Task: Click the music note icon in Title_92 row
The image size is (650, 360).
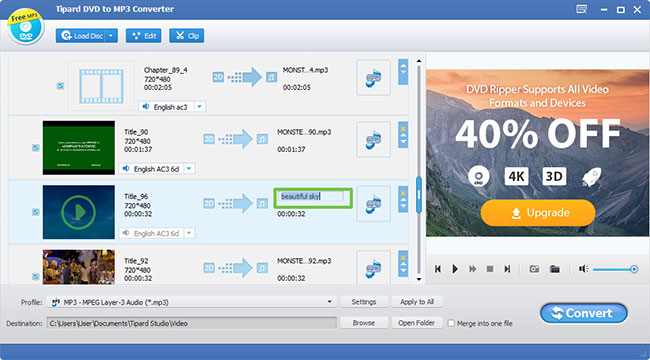Action: pyautogui.click(x=262, y=268)
